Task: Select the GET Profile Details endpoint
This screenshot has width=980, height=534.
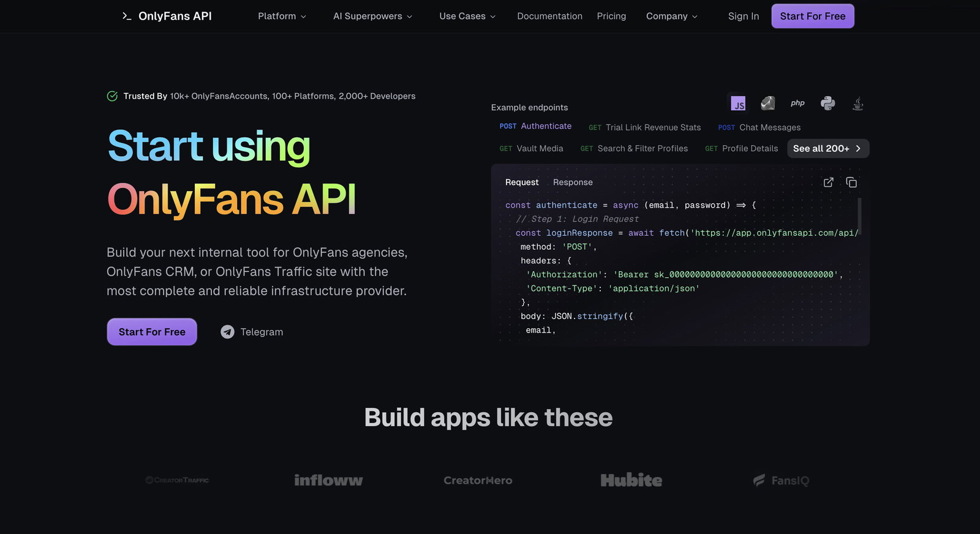Action: coord(741,148)
